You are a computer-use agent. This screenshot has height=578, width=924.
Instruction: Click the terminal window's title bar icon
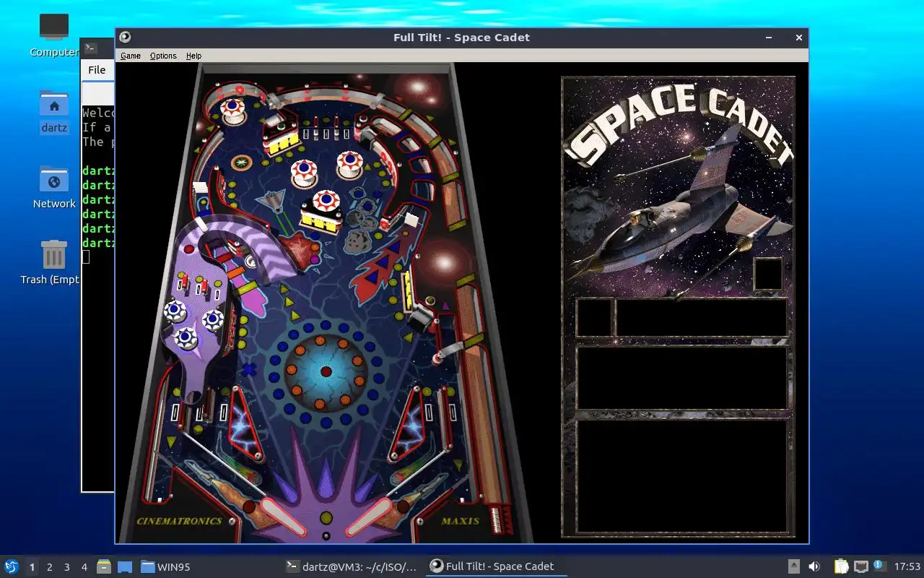point(90,48)
